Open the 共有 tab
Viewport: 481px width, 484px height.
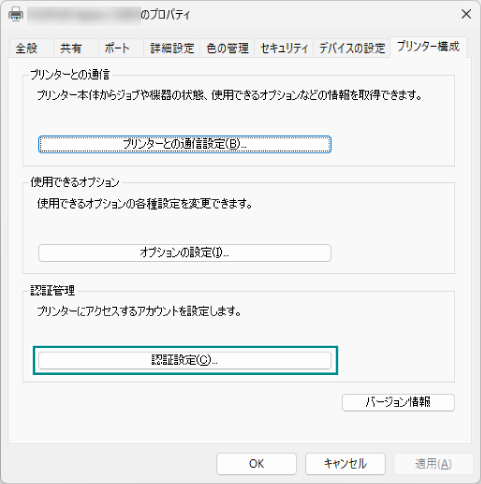click(x=71, y=48)
